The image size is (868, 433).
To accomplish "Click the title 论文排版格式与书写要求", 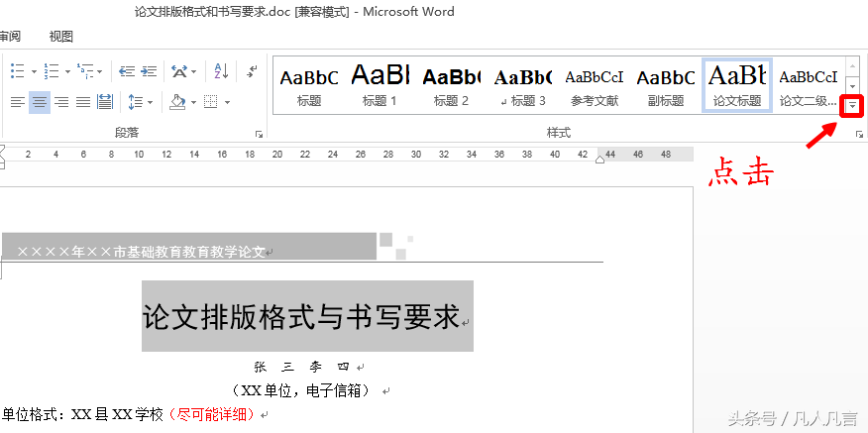I will [x=301, y=316].
